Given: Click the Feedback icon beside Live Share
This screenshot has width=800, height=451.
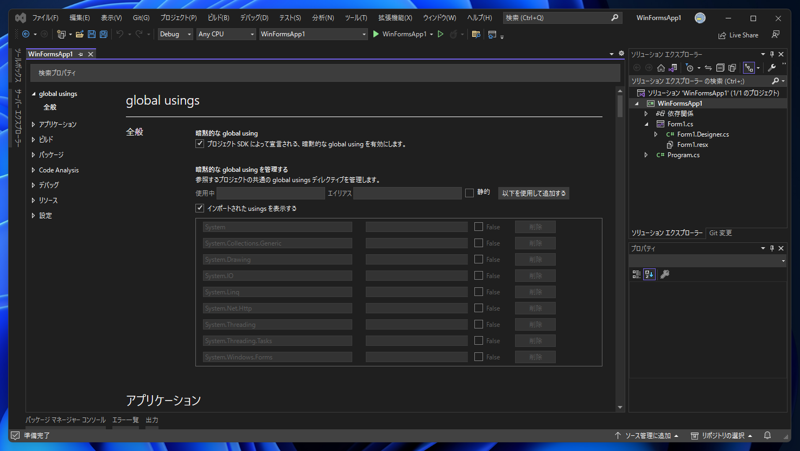Looking at the screenshot, I should (776, 34).
